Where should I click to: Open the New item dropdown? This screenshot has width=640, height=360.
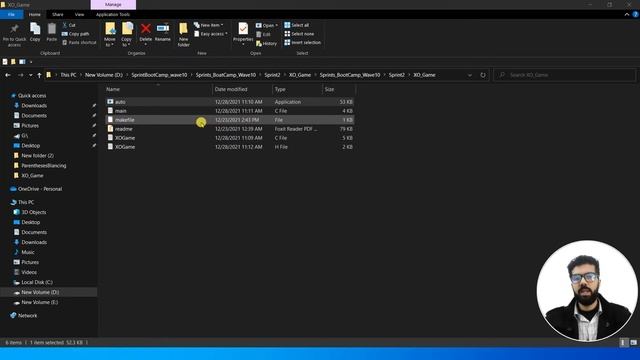point(209,25)
